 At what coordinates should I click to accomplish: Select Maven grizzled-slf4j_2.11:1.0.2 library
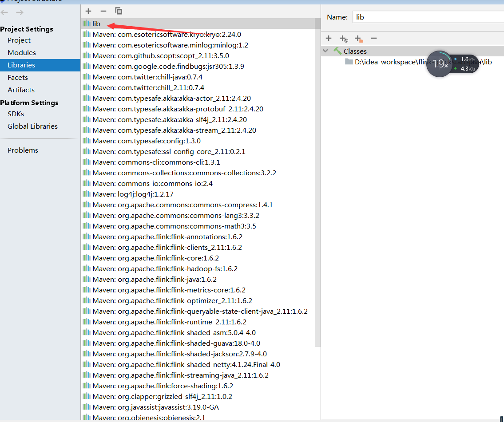coord(198,397)
